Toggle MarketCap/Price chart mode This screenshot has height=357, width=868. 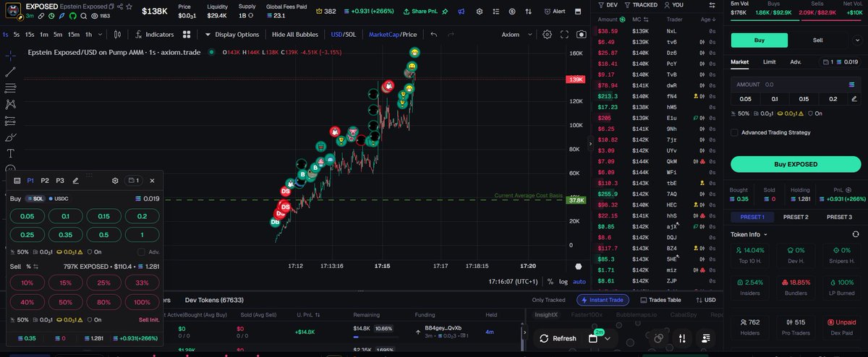pyautogui.click(x=393, y=34)
